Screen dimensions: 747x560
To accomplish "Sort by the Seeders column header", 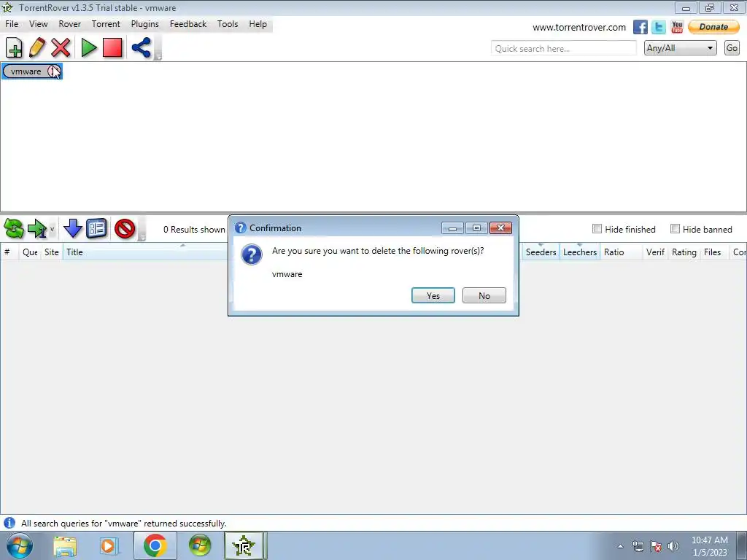I will (541, 252).
